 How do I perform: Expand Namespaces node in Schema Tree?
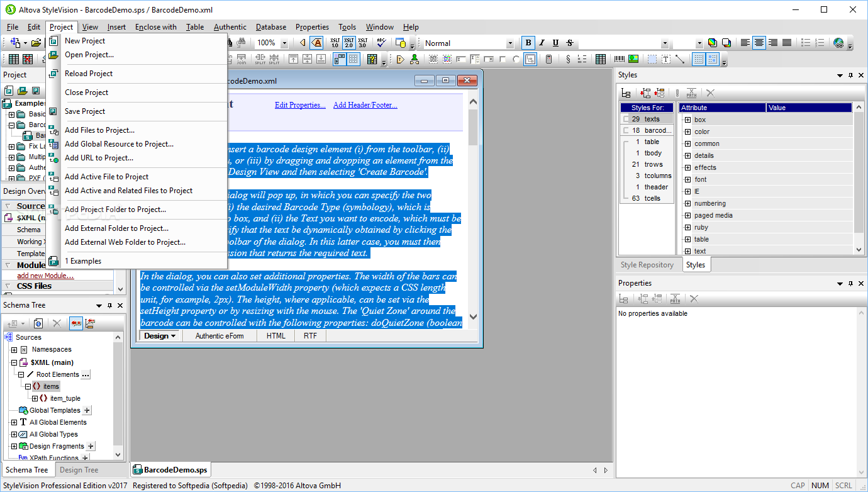tap(14, 350)
